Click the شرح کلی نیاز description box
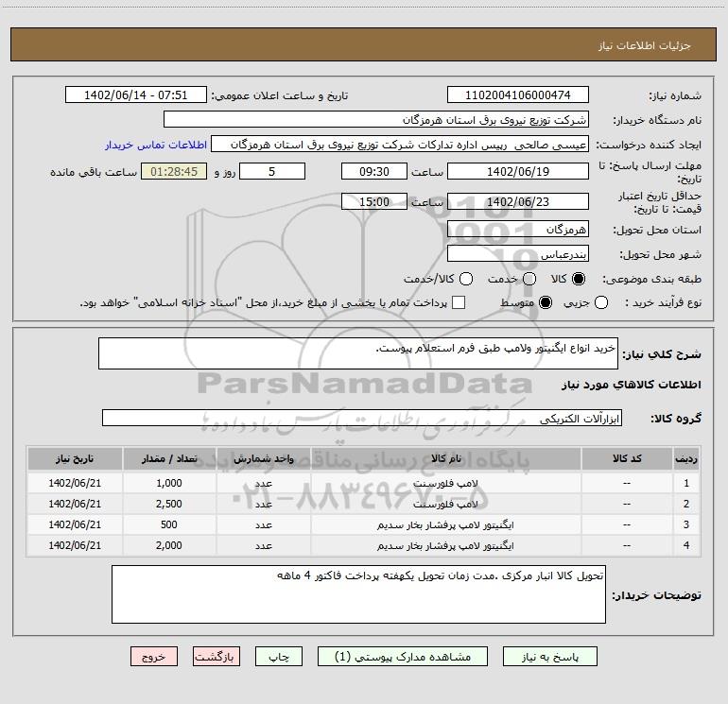This screenshot has height=704, width=728. coord(358,353)
